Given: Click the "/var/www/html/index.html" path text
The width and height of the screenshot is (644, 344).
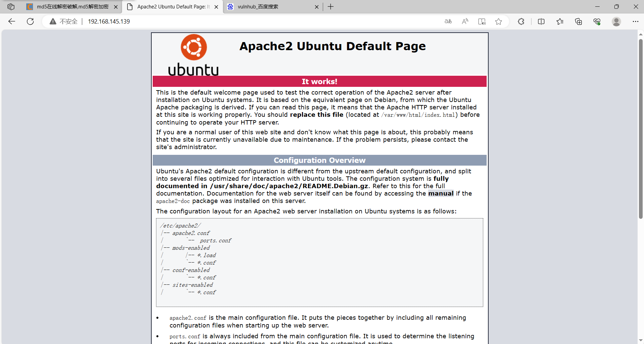Looking at the screenshot, I should [x=418, y=115].
